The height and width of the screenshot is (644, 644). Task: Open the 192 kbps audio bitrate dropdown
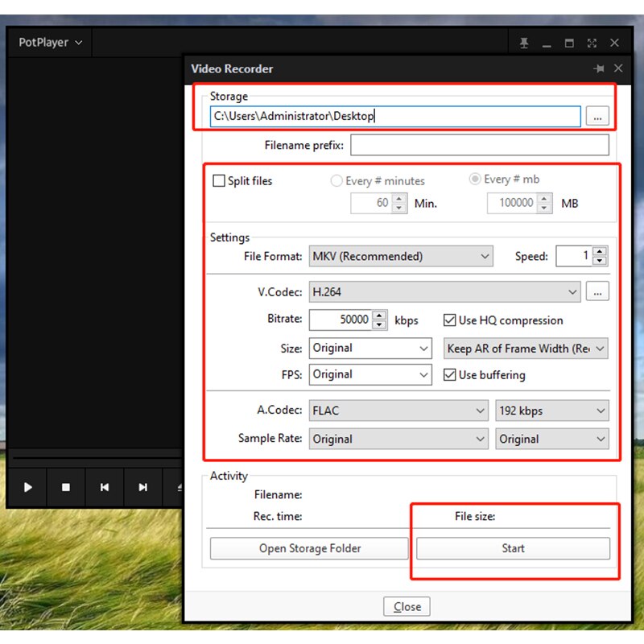[x=552, y=411]
